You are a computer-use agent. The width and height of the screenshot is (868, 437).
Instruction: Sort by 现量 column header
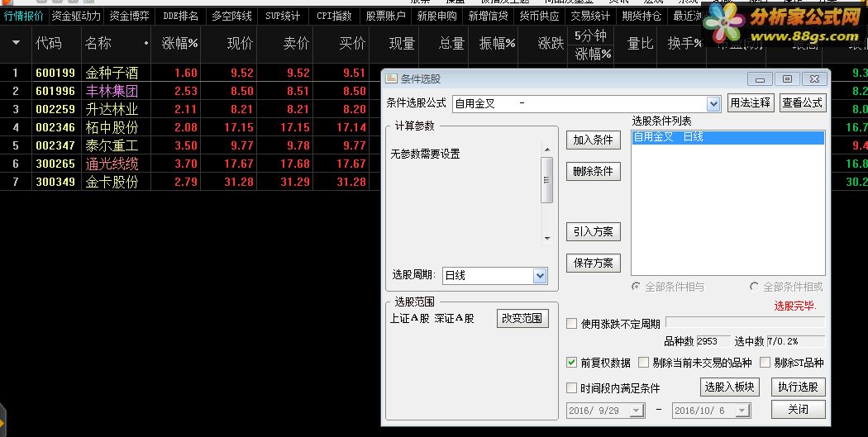[401, 43]
